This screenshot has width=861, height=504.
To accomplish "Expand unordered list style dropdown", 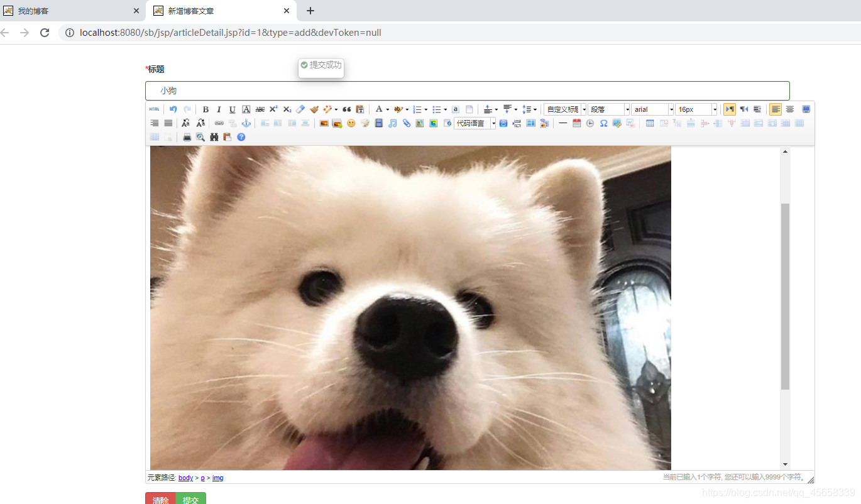I will coord(446,109).
